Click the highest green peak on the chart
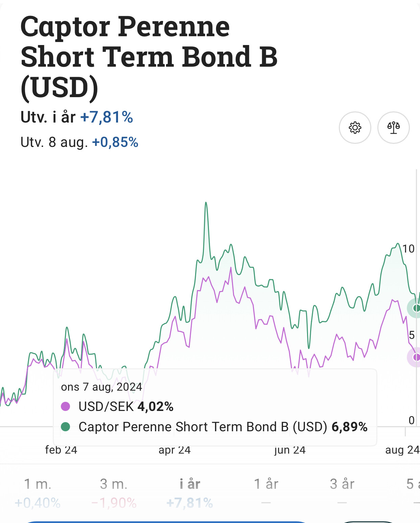420x523 pixels. pos(206,203)
